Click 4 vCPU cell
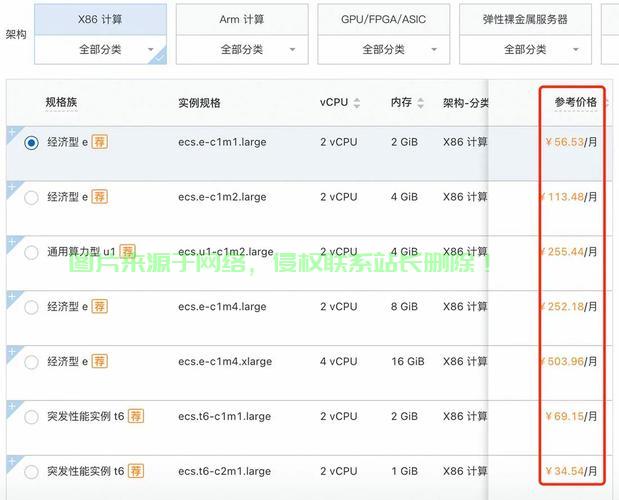 (339, 361)
